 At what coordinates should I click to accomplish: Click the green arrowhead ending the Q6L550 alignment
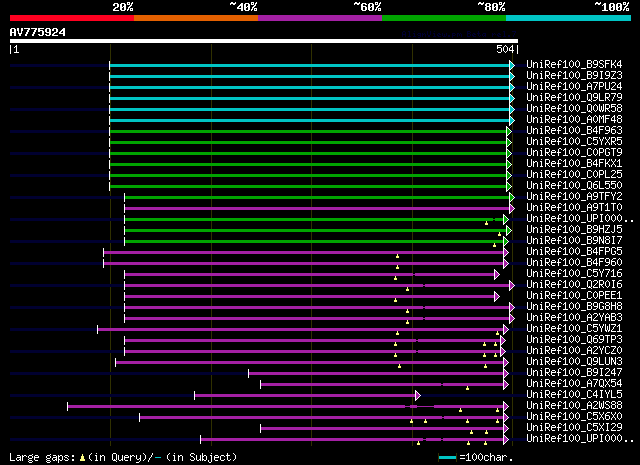(x=509, y=187)
